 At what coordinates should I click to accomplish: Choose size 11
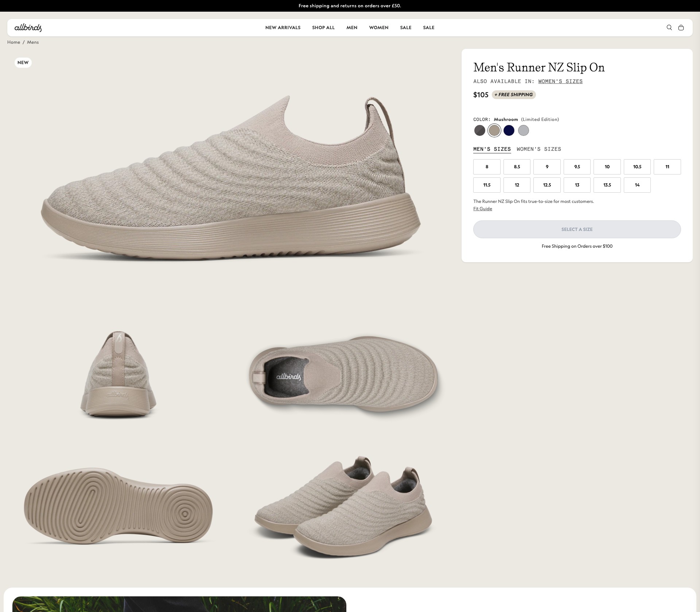[x=667, y=167]
